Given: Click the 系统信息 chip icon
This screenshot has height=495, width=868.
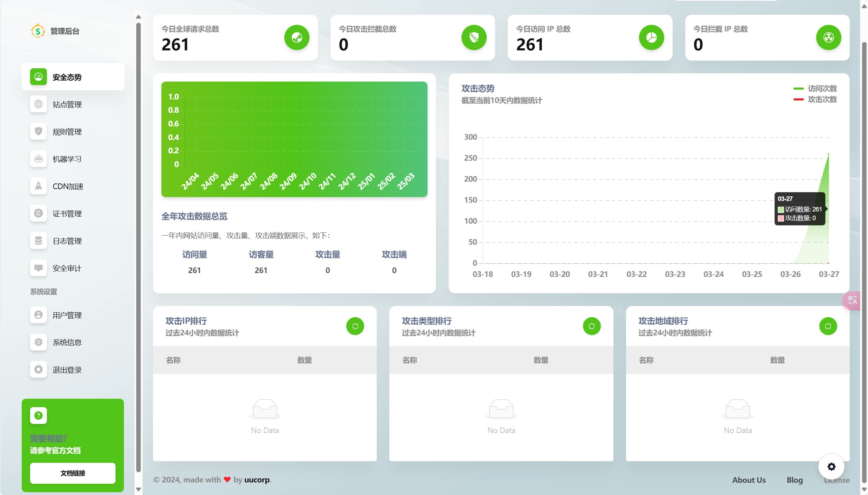Looking at the screenshot, I should 39,342.
